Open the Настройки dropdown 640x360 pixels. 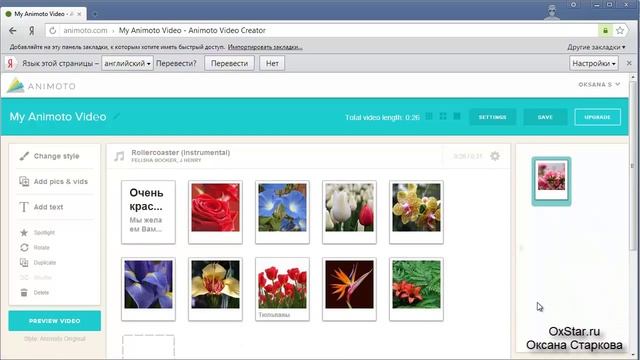click(594, 63)
